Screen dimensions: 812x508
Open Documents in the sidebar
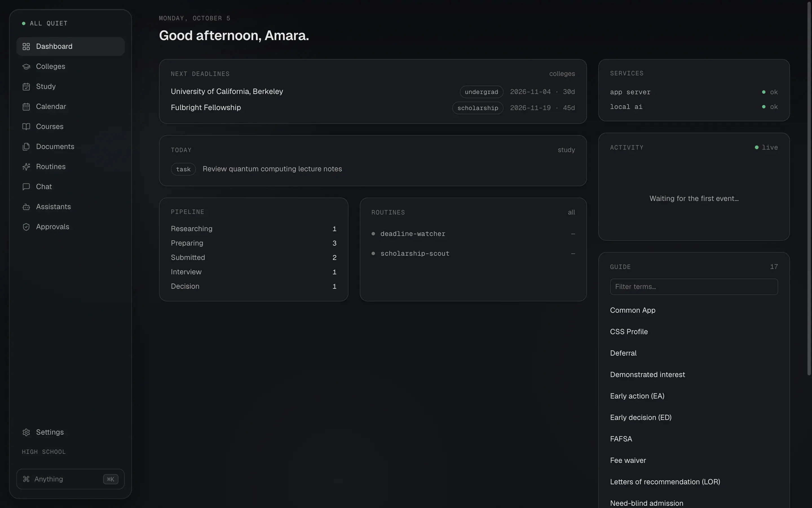pos(70,147)
